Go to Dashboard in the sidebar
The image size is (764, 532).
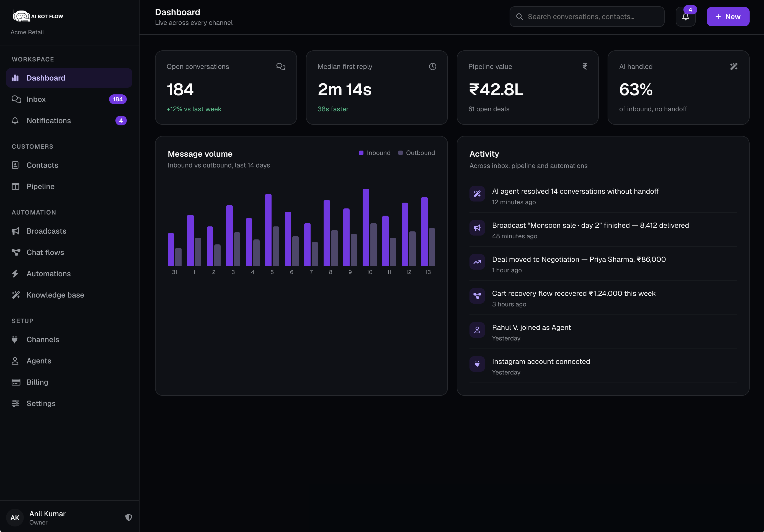[69, 78]
